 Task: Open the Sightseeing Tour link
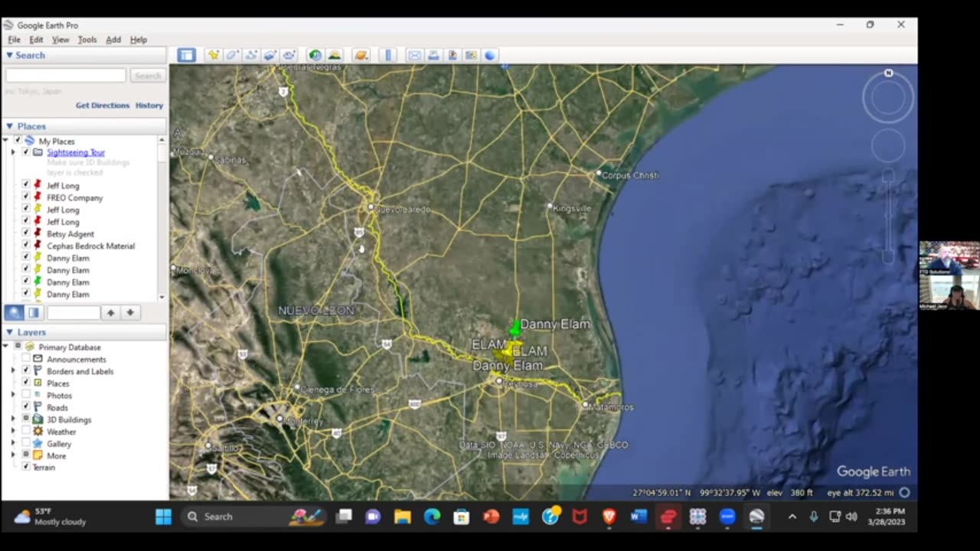(76, 152)
